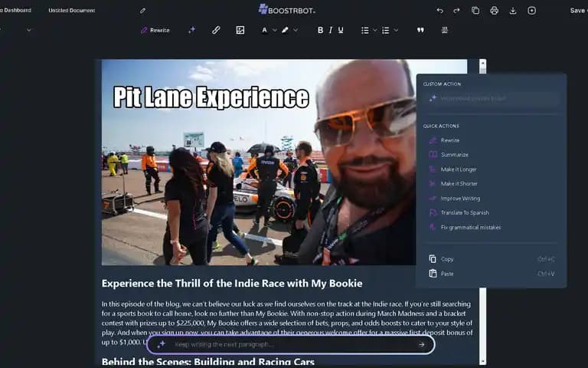Insert an image with the picture icon

pyautogui.click(x=240, y=30)
